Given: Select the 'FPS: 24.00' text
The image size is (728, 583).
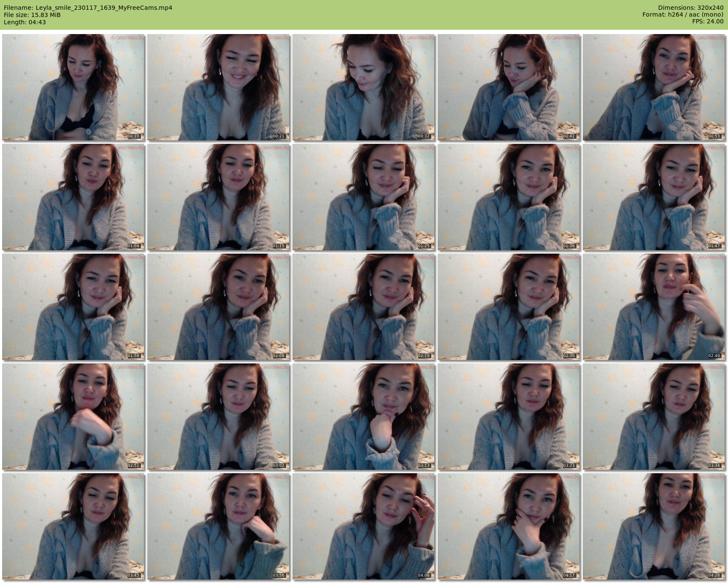Looking at the screenshot, I should coord(708,21).
